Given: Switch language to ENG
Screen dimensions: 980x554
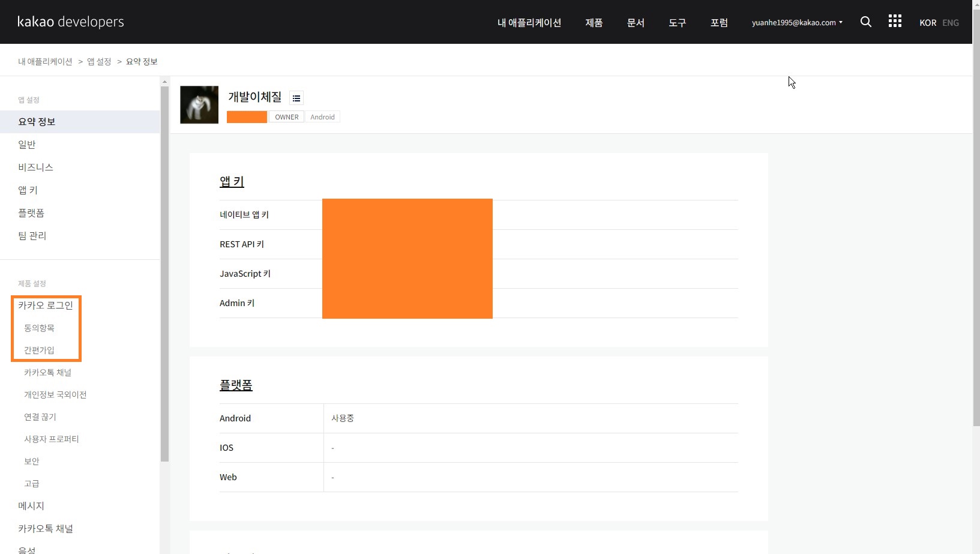Looking at the screenshot, I should (951, 23).
